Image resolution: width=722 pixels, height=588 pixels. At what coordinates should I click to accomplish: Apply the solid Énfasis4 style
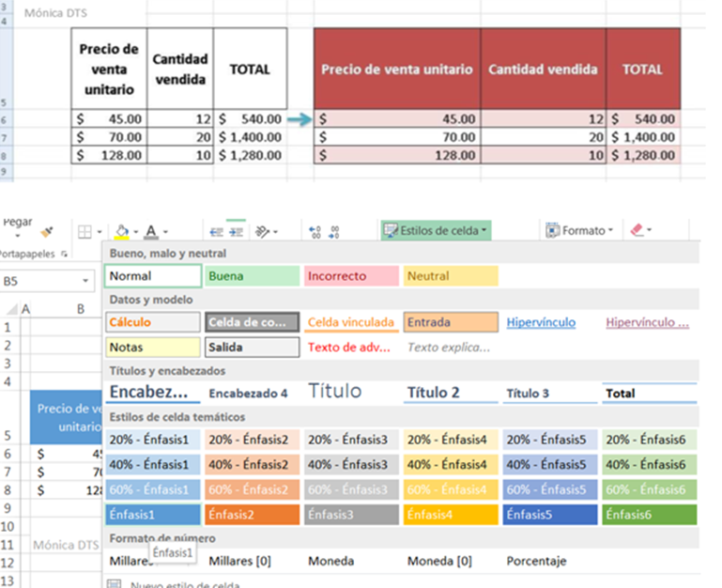pos(451,515)
